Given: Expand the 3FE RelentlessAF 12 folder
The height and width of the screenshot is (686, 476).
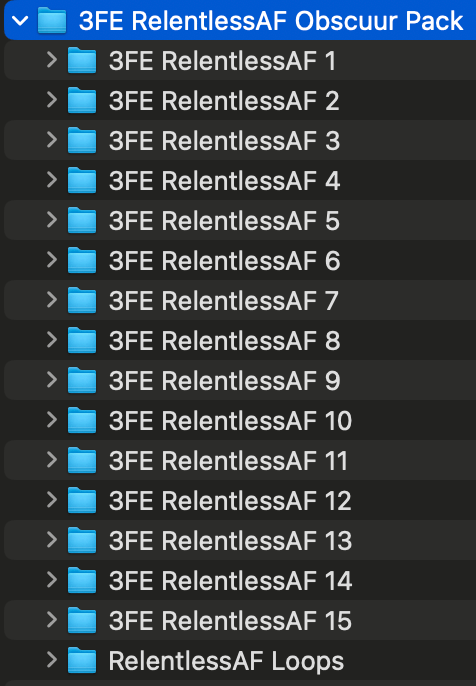Looking at the screenshot, I should coord(52,500).
